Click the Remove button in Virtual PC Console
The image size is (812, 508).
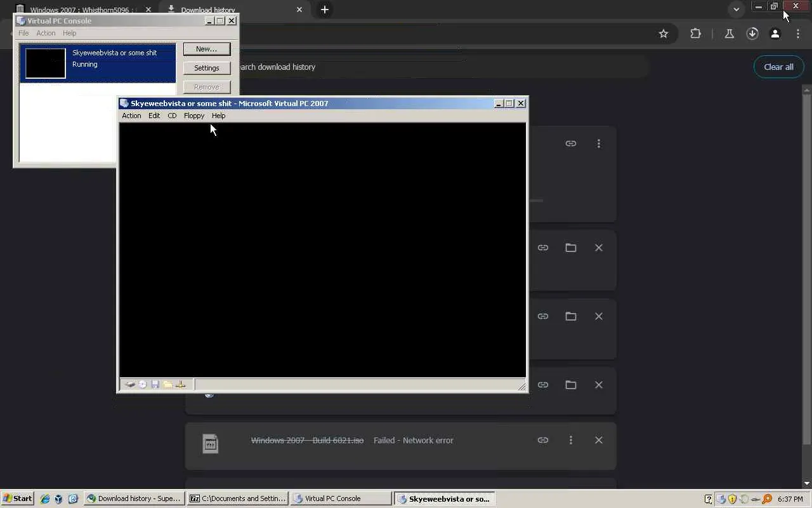click(x=206, y=87)
